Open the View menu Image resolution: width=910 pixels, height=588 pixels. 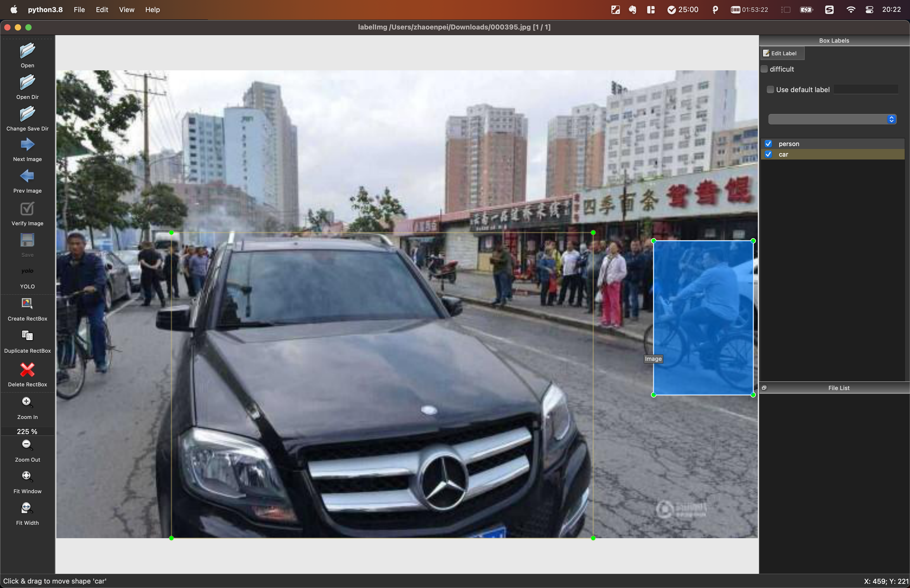tap(126, 9)
